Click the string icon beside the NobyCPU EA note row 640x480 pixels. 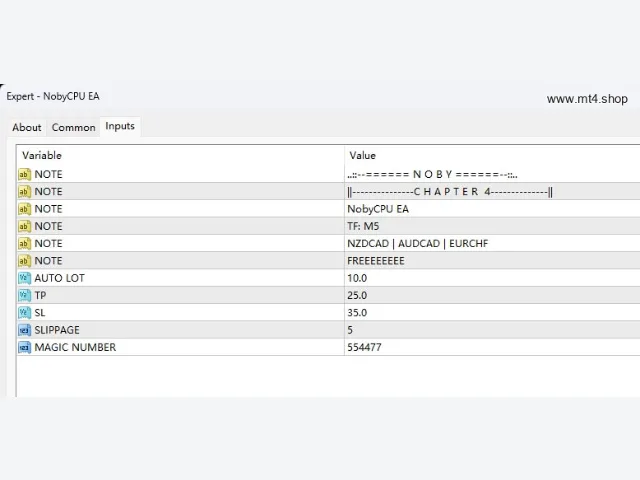24,209
